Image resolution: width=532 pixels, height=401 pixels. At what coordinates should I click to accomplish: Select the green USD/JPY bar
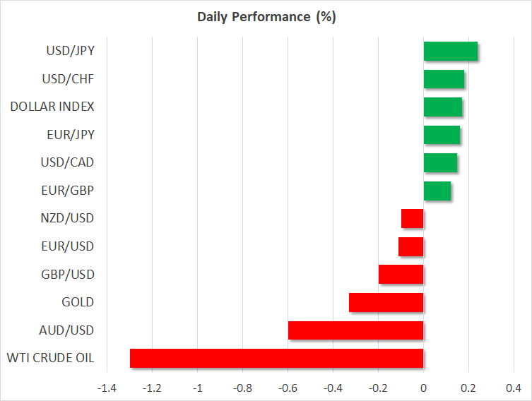(450, 52)
